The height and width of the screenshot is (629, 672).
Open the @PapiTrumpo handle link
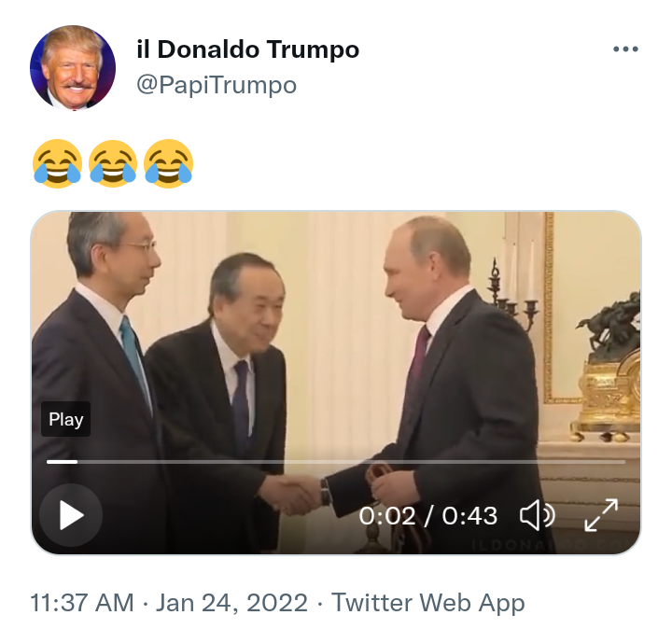point(217,85)
